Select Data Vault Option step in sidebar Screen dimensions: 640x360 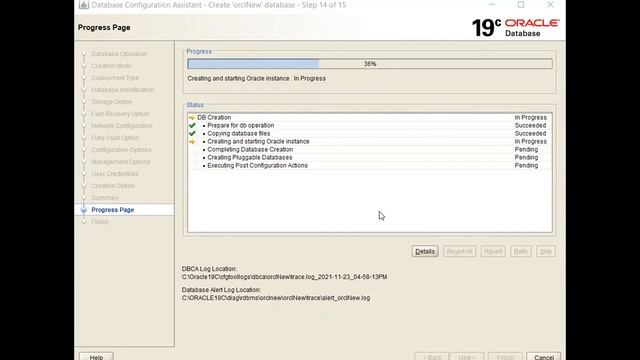click(115, 138)
